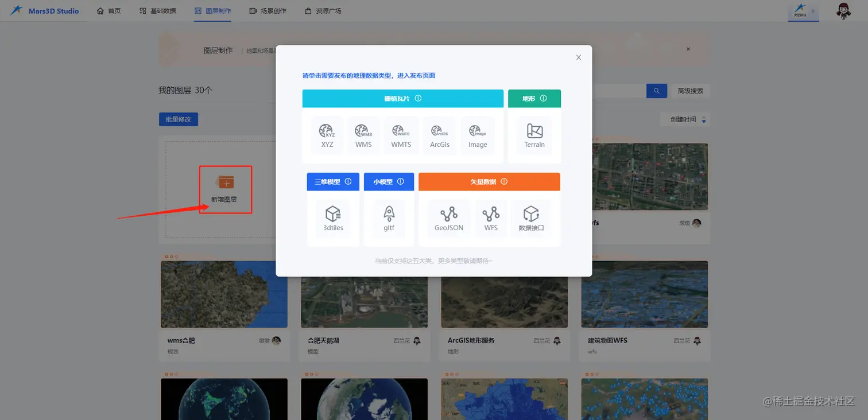This screenshot has height=420, width=868.
Task: Expand the 创建时间 sort dropdown
Action: (x=685, y=119)
